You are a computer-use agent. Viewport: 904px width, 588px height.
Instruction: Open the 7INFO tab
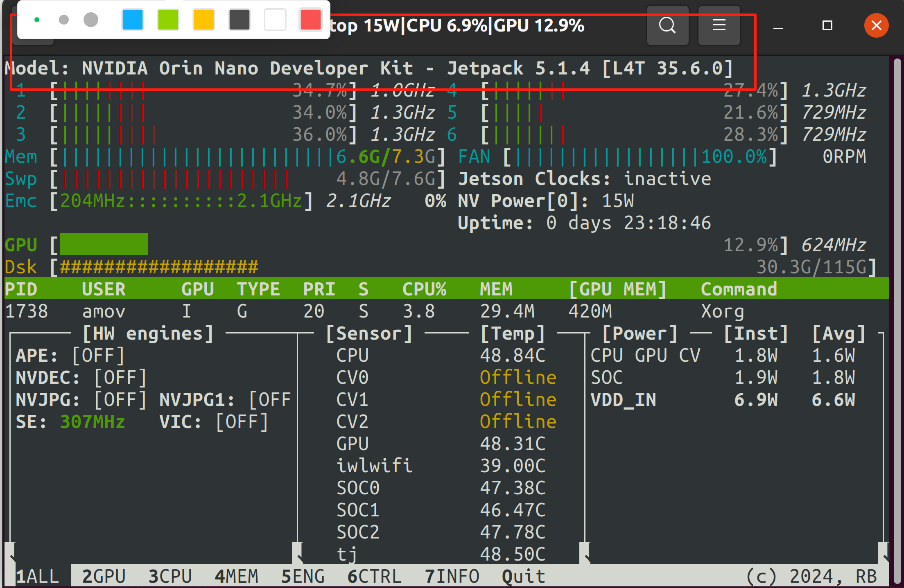coord(452,576)
